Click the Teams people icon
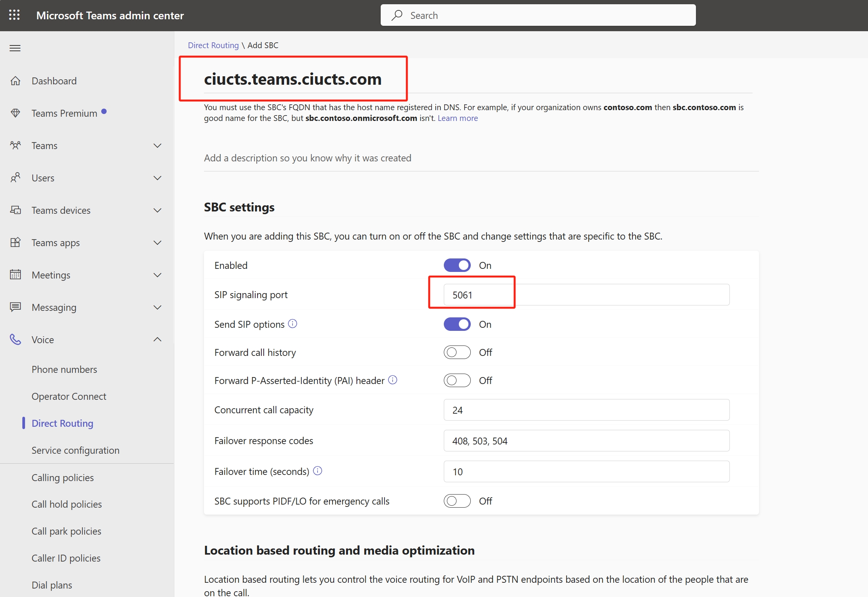The width and height of the screenshot is (868, 597). 15,146
